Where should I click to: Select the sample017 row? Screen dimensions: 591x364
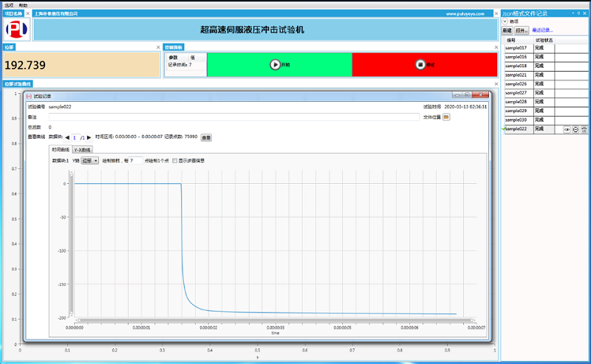pyautogui.click(x=546, y=48)
